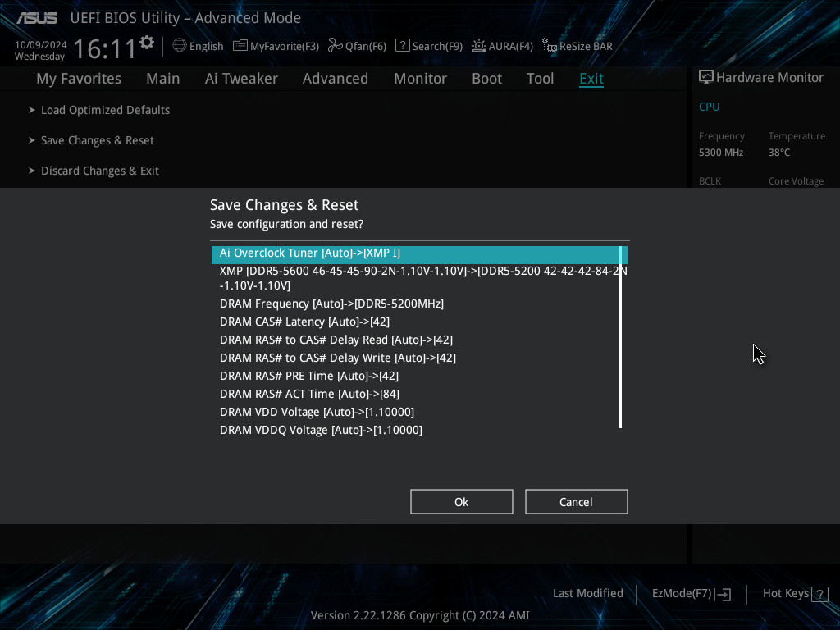Click the Cancel button

(577, 502)
